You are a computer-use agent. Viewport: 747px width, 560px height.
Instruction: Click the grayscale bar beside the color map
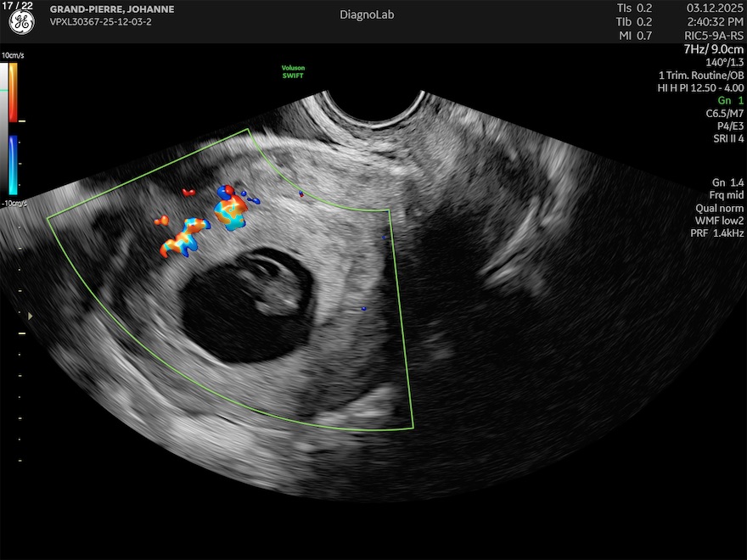[5, 127]
